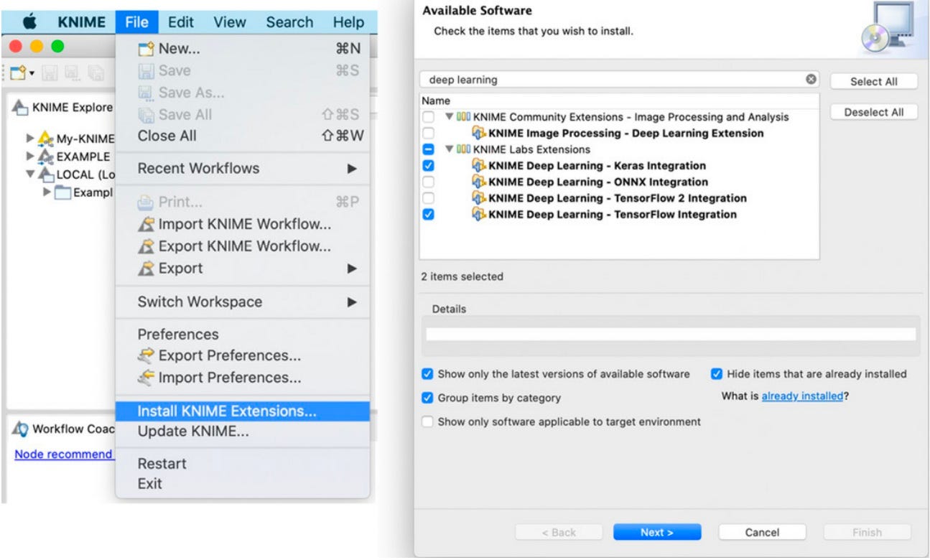
Task: Click the Export Preferences icon
Action: [x=147, y=355]
